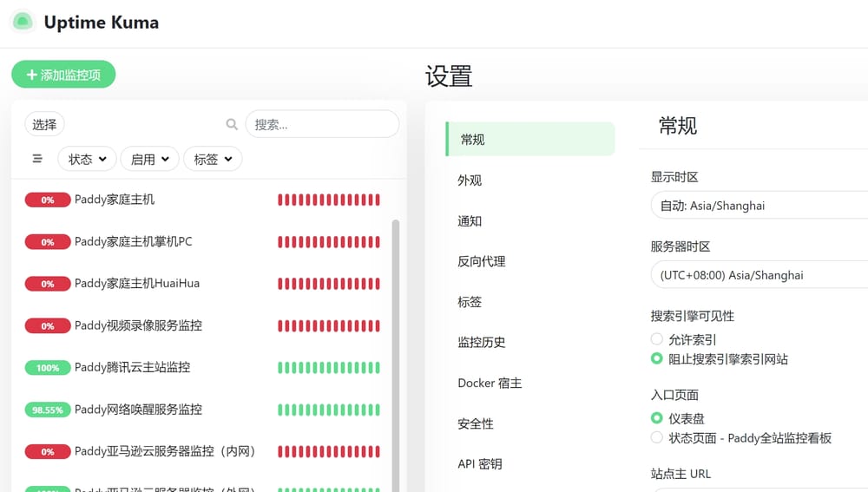Click the 添加监控项 button
Image resolution: width=868 pixels, height=492 pixels.
63,75
